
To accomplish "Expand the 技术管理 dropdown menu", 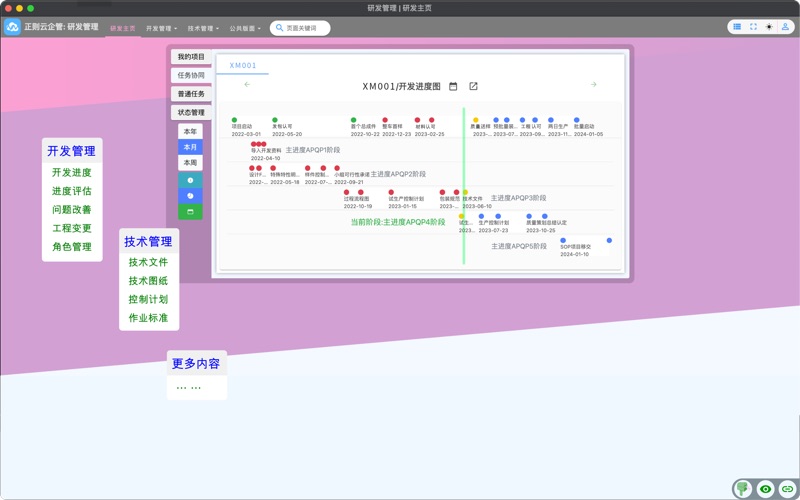I will pos(203,29).
